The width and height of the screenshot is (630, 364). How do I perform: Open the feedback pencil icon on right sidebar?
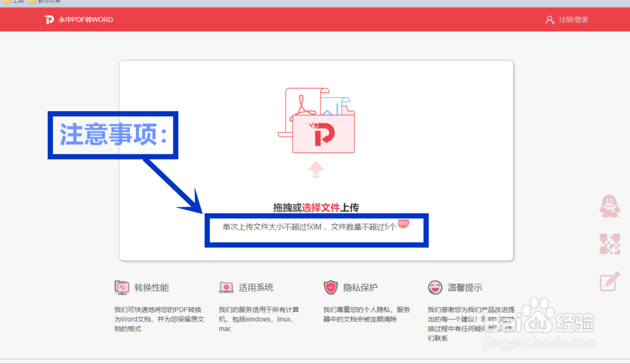610,282
